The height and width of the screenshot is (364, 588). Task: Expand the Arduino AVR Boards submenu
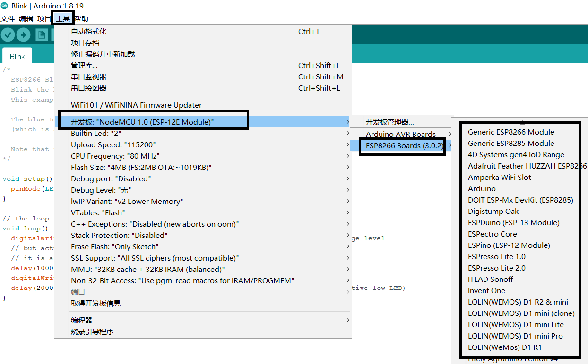coord(401,134)
